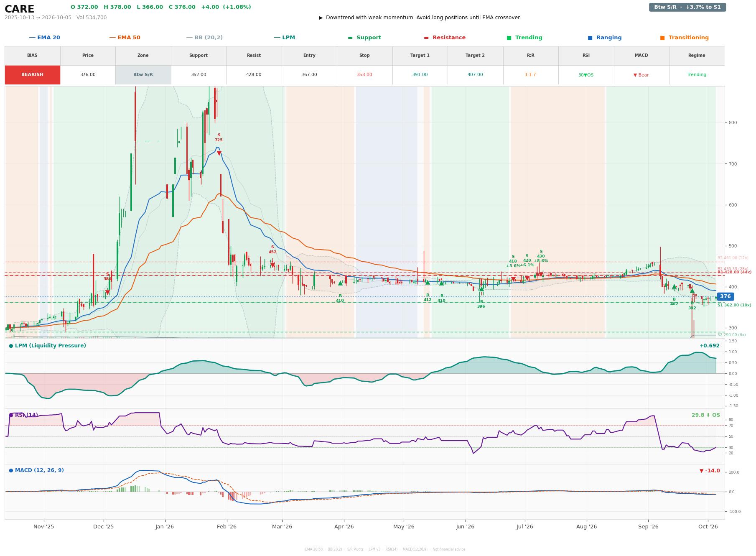Click the 367.00 entry value cell
The image size is (756, 556).
[x=309, y=75]
